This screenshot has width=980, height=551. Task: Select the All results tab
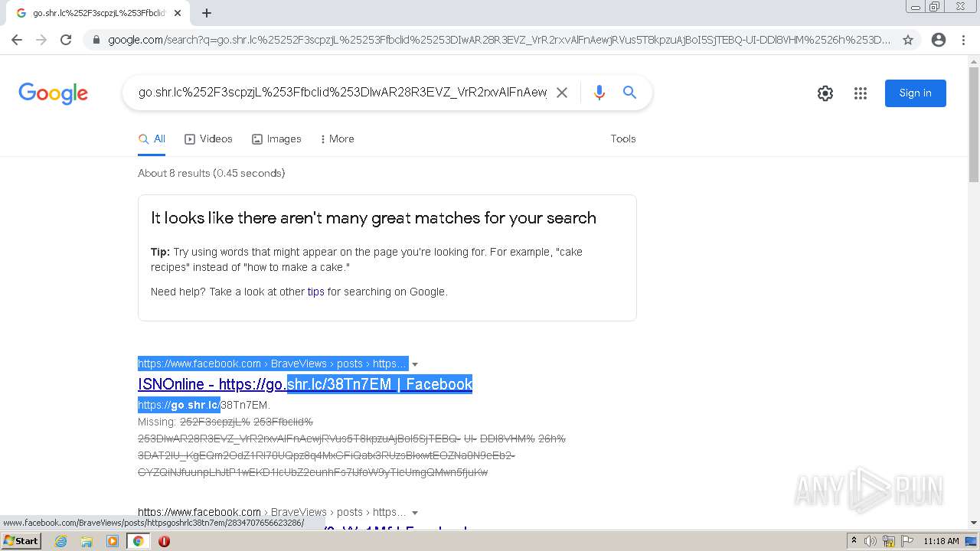click(152, 139)
